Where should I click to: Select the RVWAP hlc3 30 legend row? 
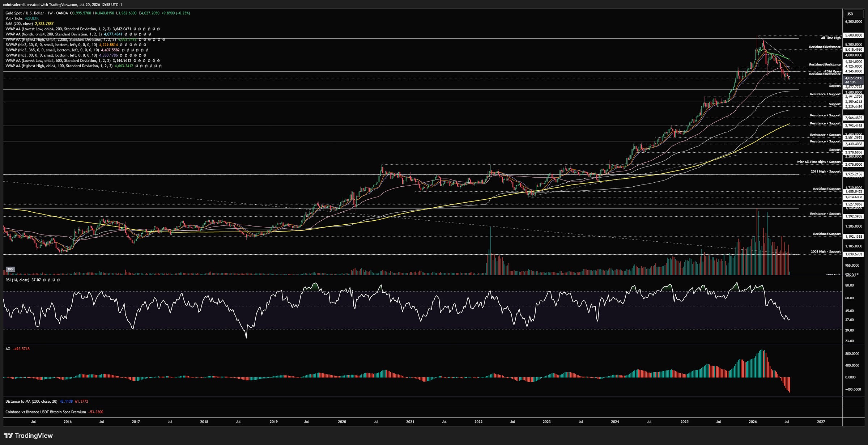coord(76,45)
